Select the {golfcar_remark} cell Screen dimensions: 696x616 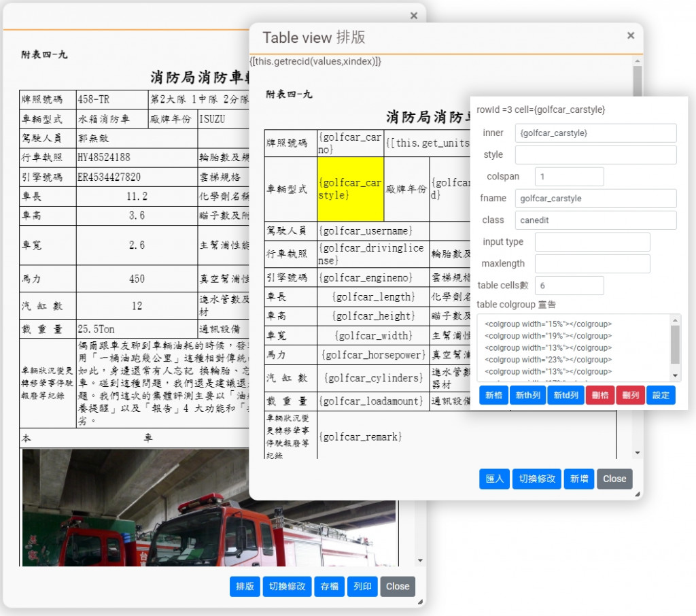coord(466,436)
